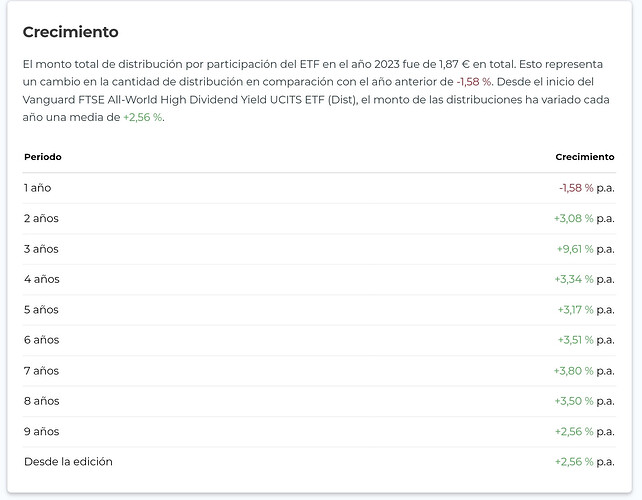Click the 6 años row label
This screenshot has height=500, width=642.
pyautogui.click(x=41, y=340)
